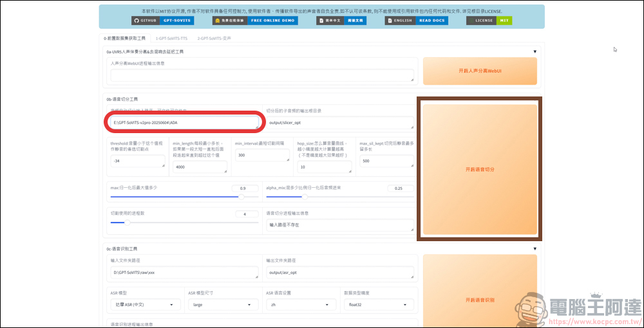Open the ASR 语言设置 dropdown showing zh
644x328 pixels.
(301, 305)
